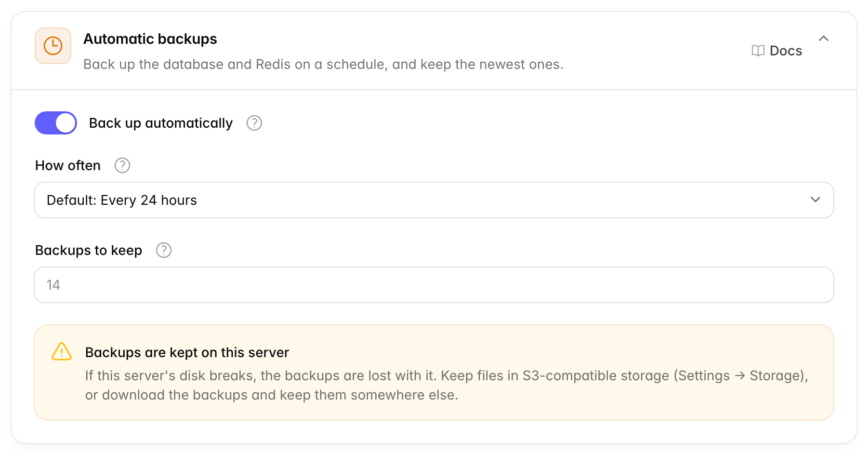Click the Backups are kept on this server title

(187, 352)
